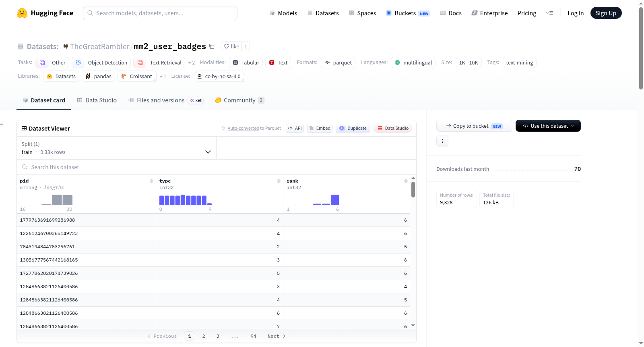
Task: Open the Embed option
Action: [320, 128]
